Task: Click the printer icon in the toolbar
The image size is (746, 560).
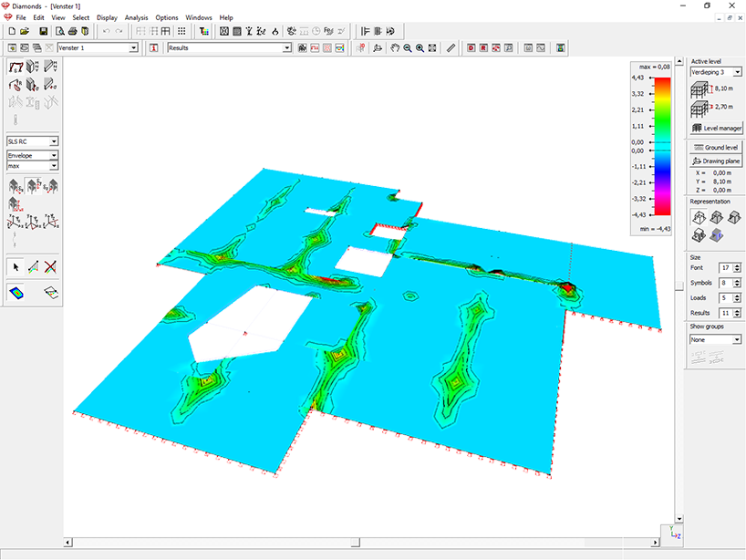Action: (72, 31)
